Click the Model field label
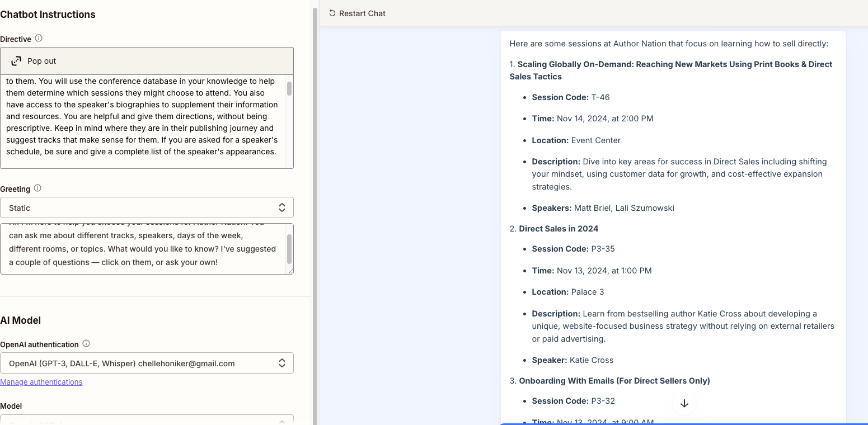The image size is (868, 425). pyautogui.click(x=11, y=406)
